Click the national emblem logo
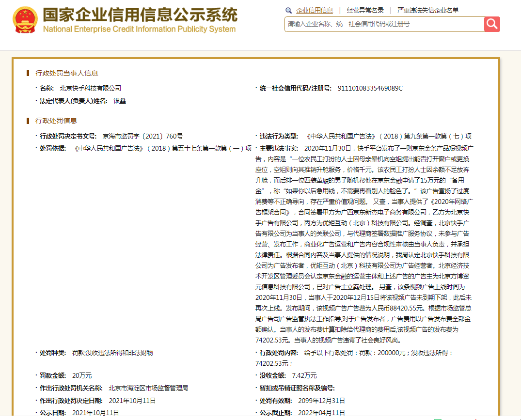 click(x=25, y=20)
